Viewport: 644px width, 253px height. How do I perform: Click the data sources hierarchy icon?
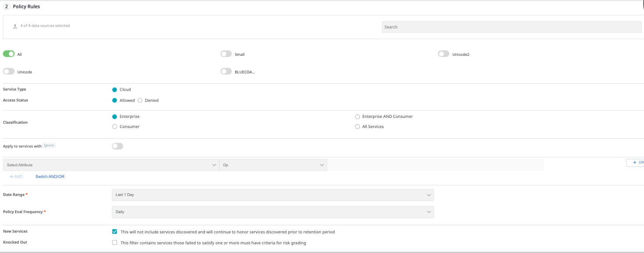point(15,26)
